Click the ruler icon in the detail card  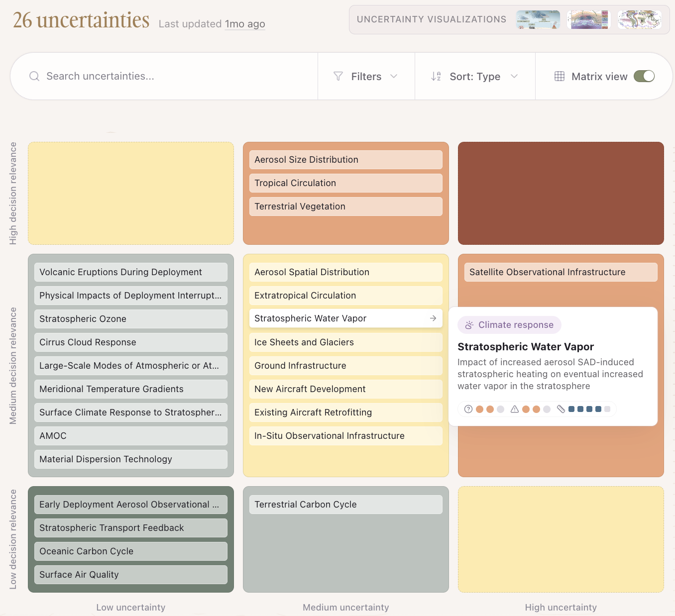click(562, 409)
